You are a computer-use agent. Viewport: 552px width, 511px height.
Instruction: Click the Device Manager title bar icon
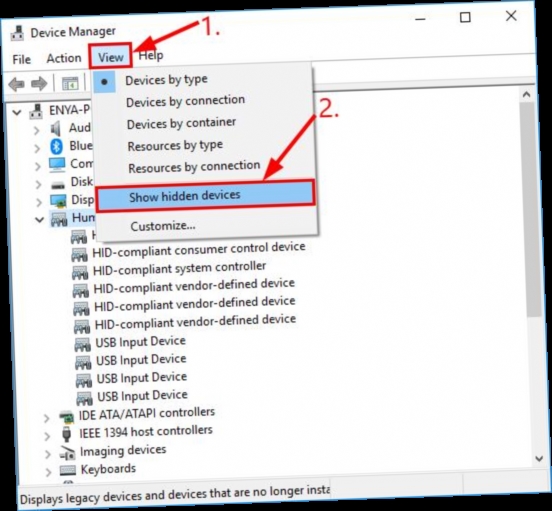tap(17, 33)
